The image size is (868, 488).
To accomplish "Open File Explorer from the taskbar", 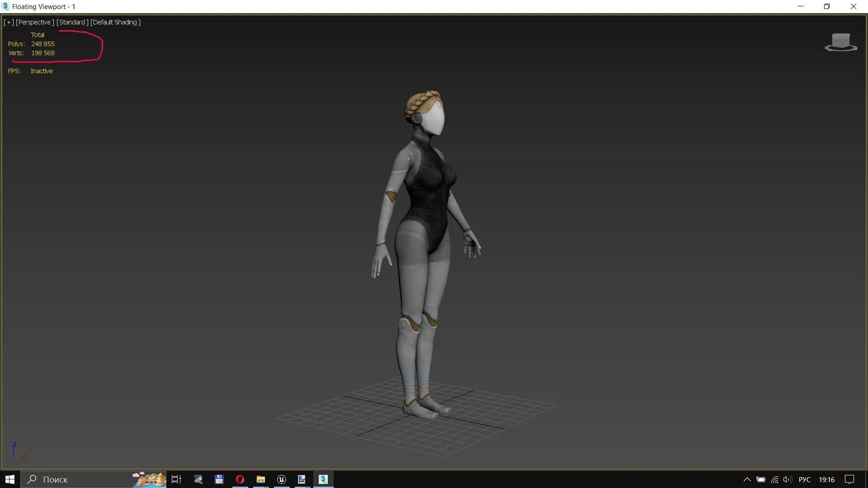I will click(x=261, y=479).
